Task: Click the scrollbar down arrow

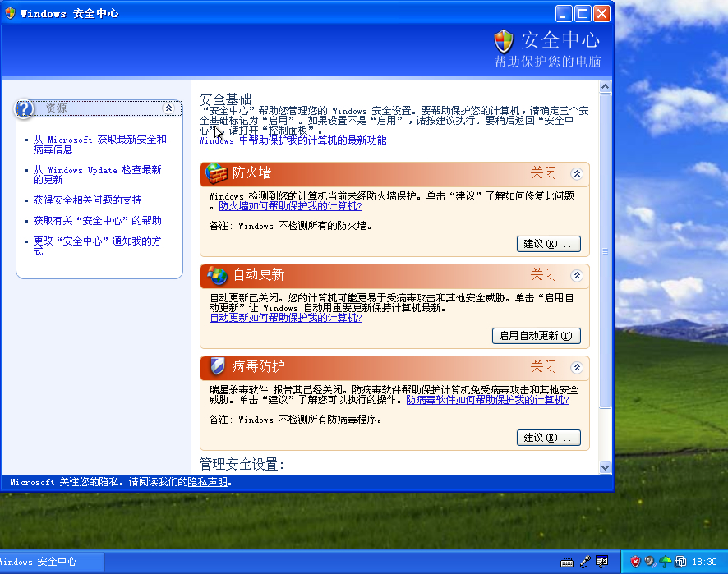Action: point(605,468)
